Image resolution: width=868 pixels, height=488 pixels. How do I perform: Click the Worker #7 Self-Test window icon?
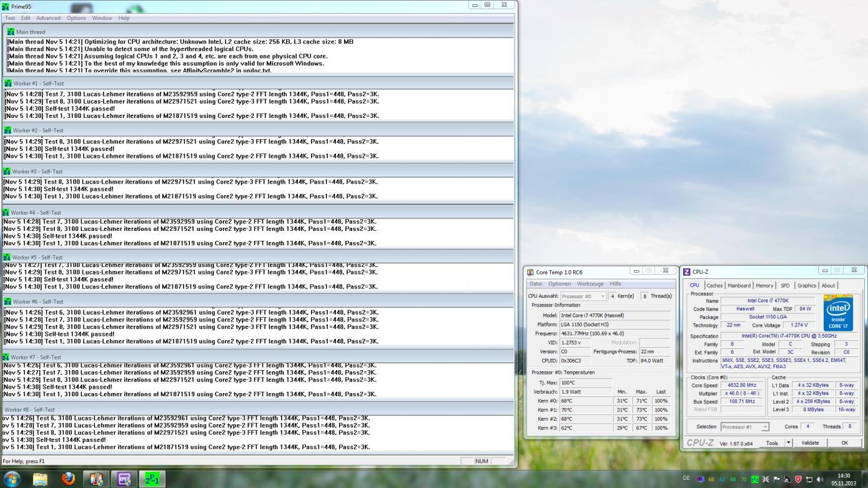tap(6, 357)
